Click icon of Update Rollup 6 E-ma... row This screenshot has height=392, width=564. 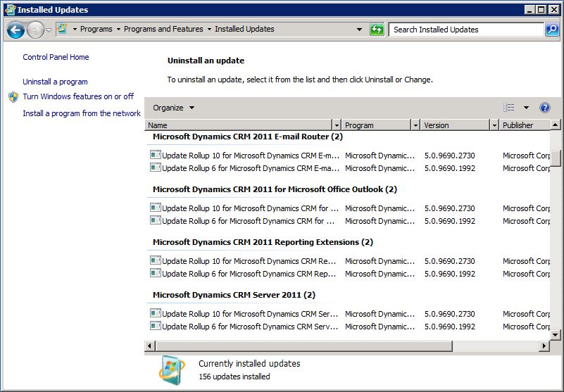point(156,167)
